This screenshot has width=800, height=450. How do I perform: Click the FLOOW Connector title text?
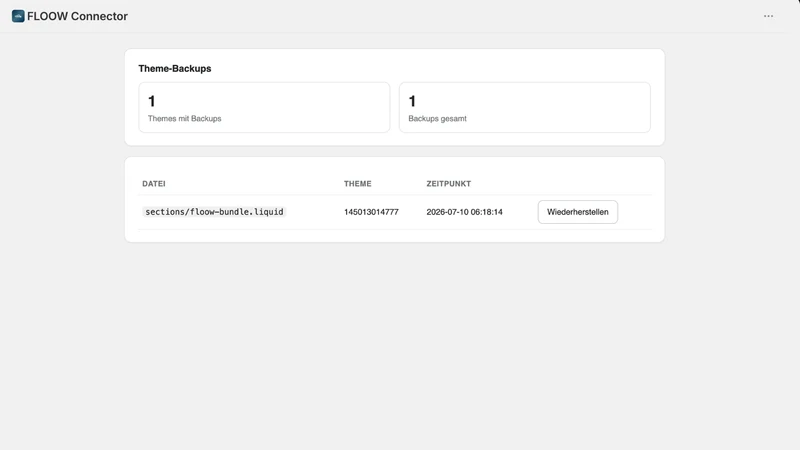(77, 16)
